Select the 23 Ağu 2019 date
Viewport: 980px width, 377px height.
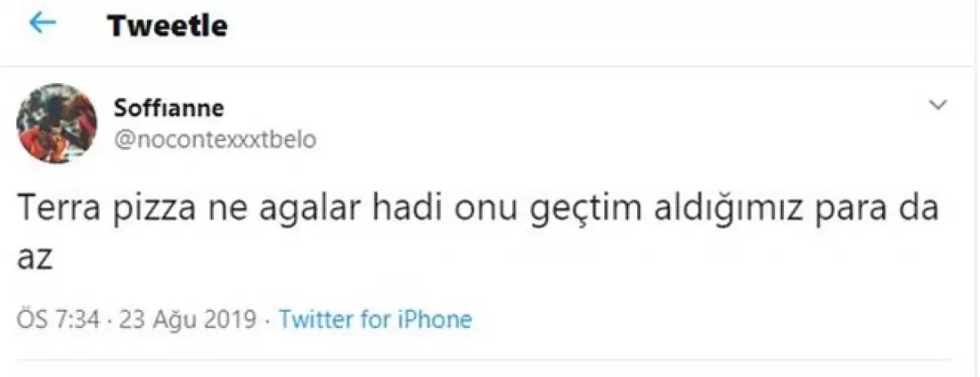pyautogui.click(x=187, y=319)
